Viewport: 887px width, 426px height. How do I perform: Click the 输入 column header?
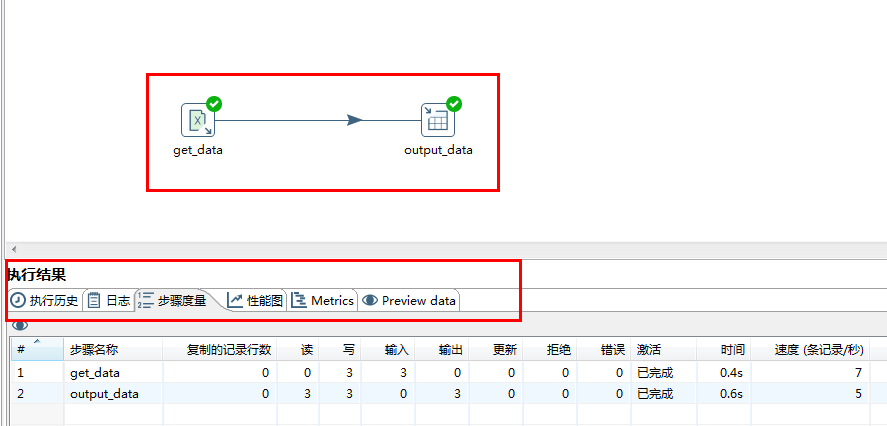point(387,349)
